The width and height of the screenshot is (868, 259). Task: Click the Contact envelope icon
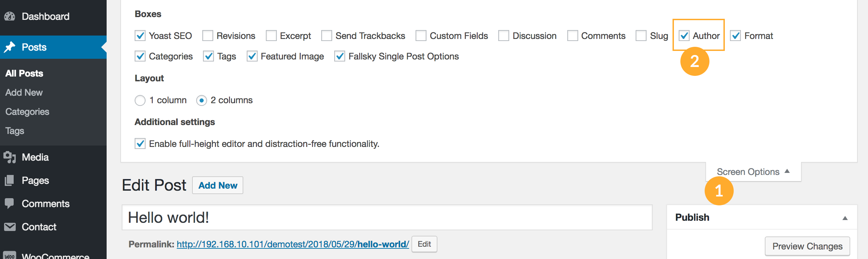(10, 227)
